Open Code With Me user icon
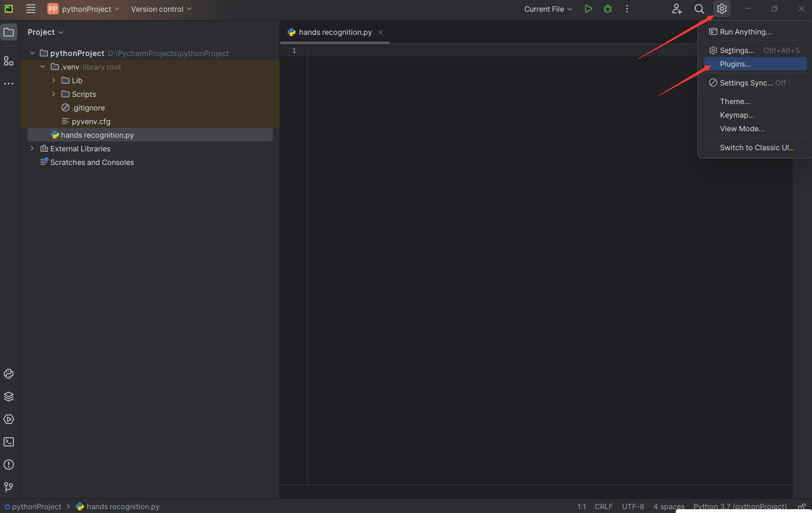This screenshot has width=812, height=513. coord(676,9)
